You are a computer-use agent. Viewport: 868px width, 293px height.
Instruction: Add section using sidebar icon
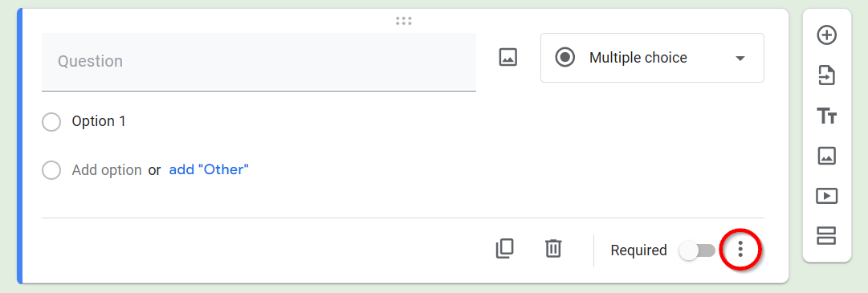point(826,236)
